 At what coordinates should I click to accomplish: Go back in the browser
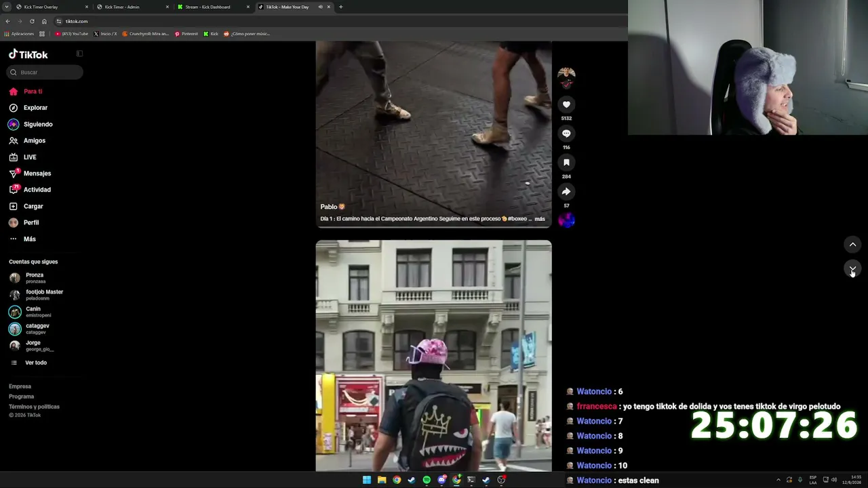pos(7,21)
